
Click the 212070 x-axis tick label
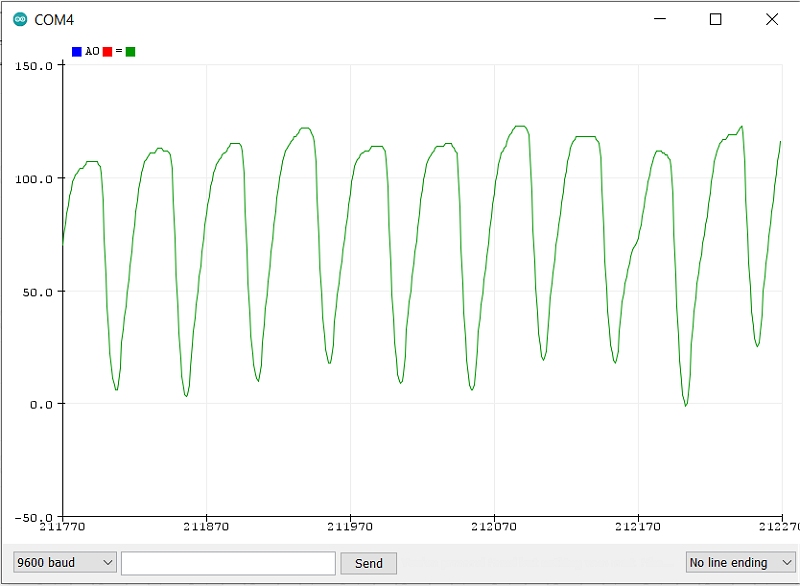tap(494, 526)
